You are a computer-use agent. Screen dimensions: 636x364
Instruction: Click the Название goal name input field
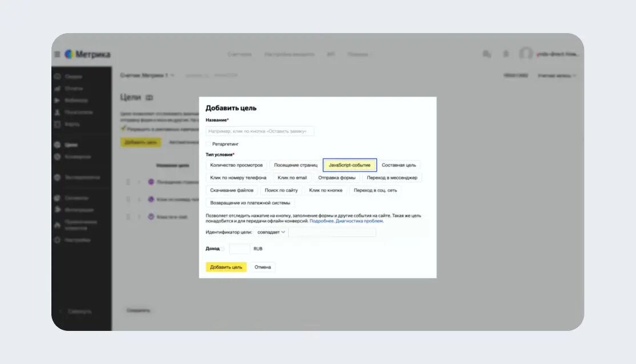click(260, 131)
